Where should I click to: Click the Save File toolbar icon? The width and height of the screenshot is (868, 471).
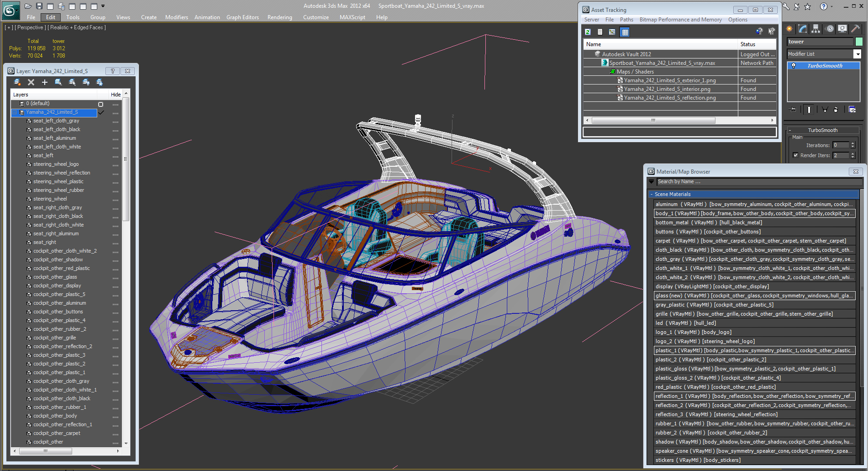point(39,6)
